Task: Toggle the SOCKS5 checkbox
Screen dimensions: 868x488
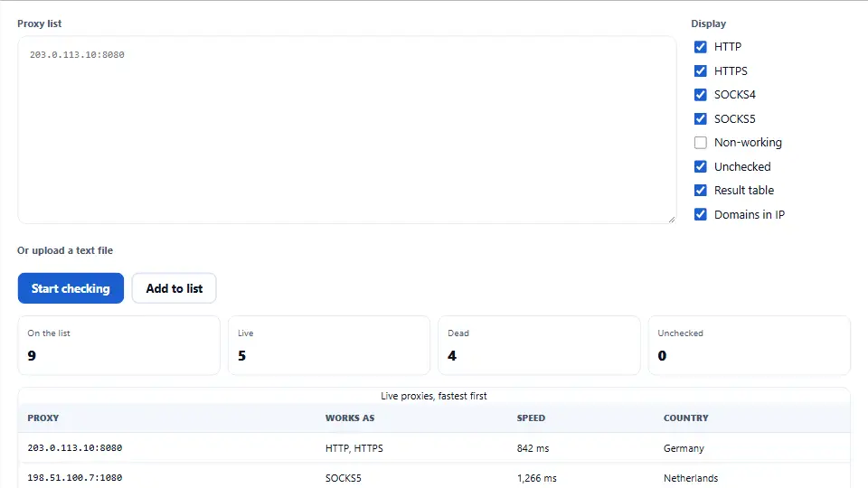Action: click(x=700, y=119)
